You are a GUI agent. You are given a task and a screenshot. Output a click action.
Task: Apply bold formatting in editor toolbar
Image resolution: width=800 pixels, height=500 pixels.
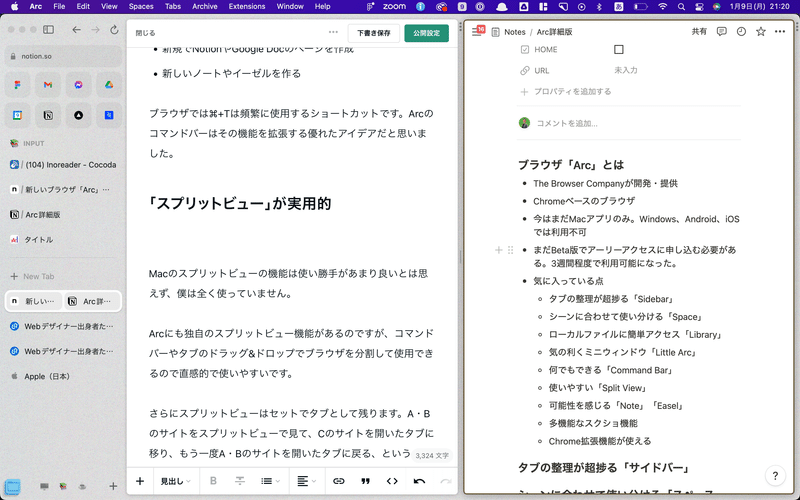pos(213,481)
